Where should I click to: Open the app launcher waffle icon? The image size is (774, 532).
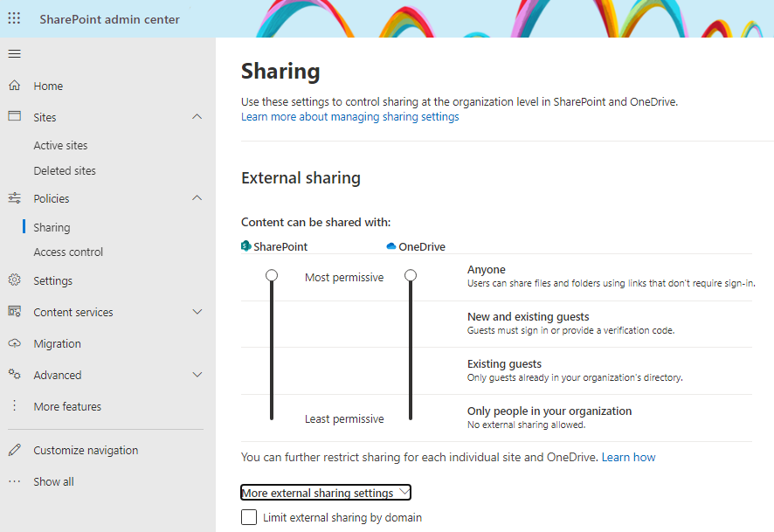pyautogui.click(x=14, y=18)
